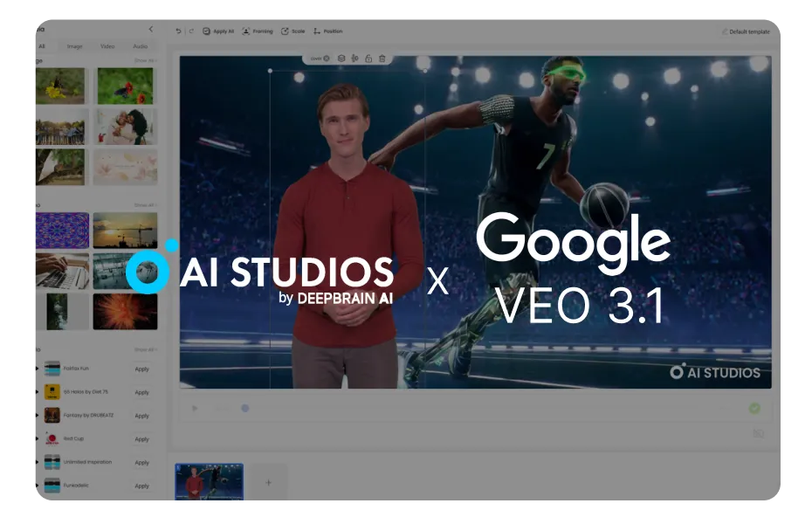Image resolution: width=812 pixels, height=524 pixels.
Task: Open the Red Cup album art icon
Action: point(52,438)
